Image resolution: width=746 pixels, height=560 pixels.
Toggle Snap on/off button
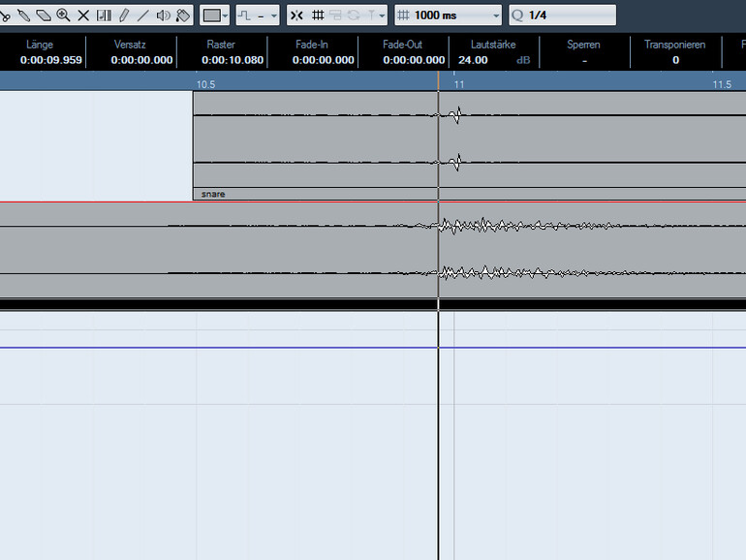click(x=296, y=16)
